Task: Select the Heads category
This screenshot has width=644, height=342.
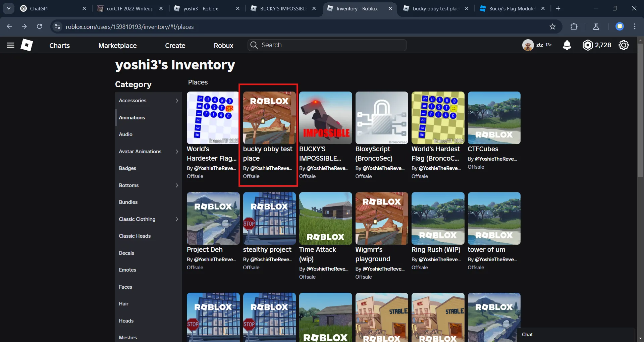Action: [x=148, y=321]
